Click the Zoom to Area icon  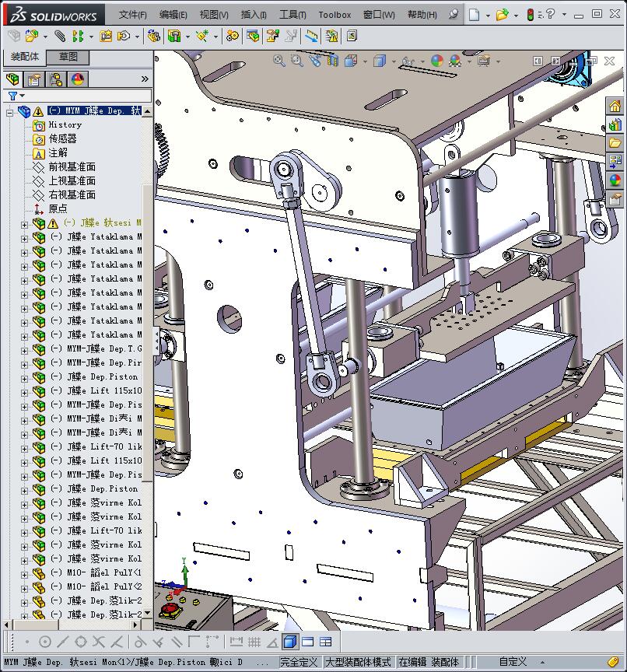(x=296, y=61)
